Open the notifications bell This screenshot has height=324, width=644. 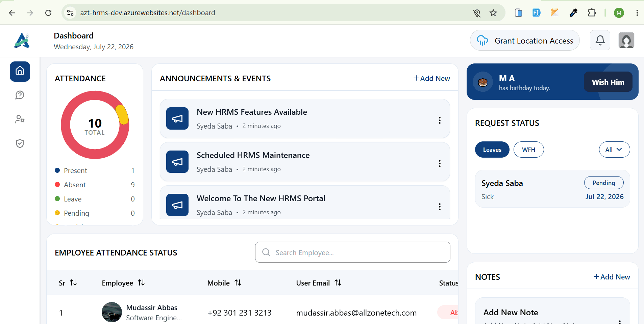pyautogui.click(x=600, y=40)
